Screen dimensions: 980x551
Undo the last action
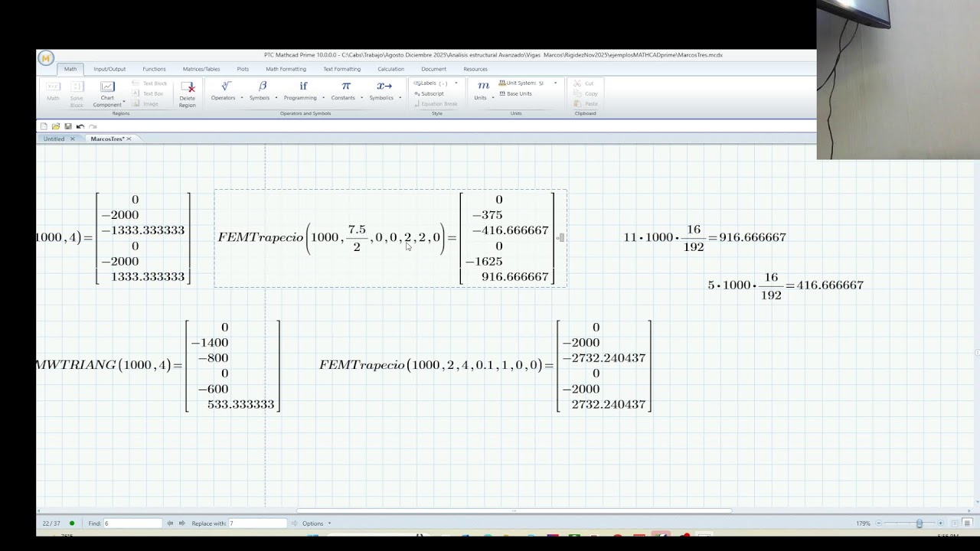tap(80, 126)
